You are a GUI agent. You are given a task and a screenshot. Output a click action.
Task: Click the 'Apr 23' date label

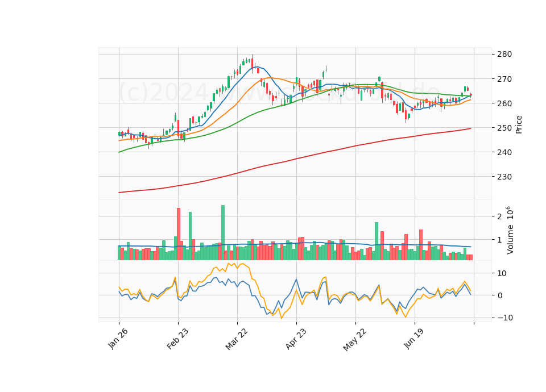(x=296, y=339)
